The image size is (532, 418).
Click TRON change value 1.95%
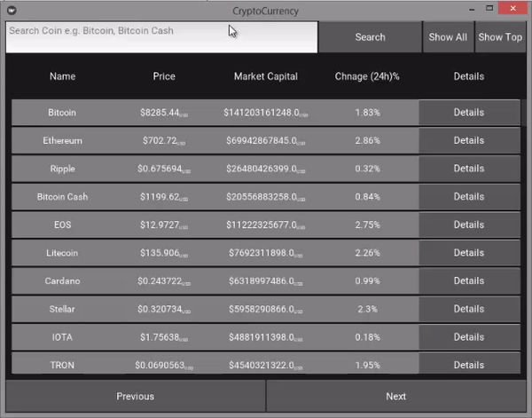[367, 365]
